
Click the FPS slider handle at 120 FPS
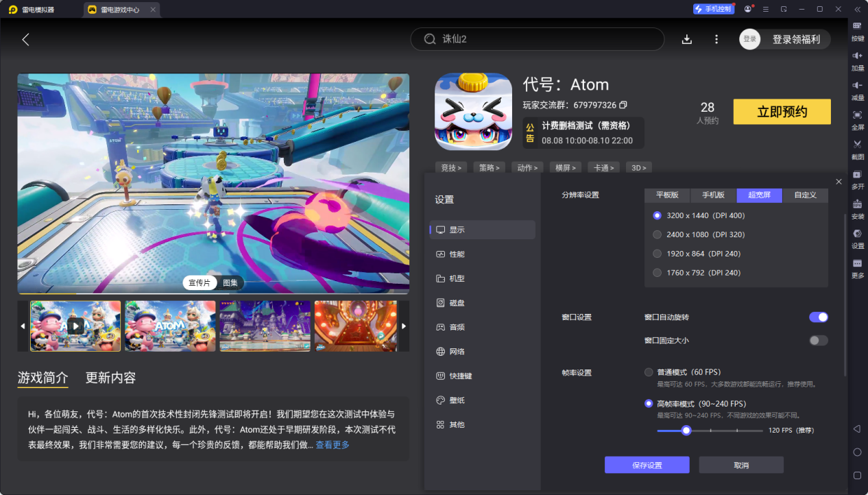(686, 431)
